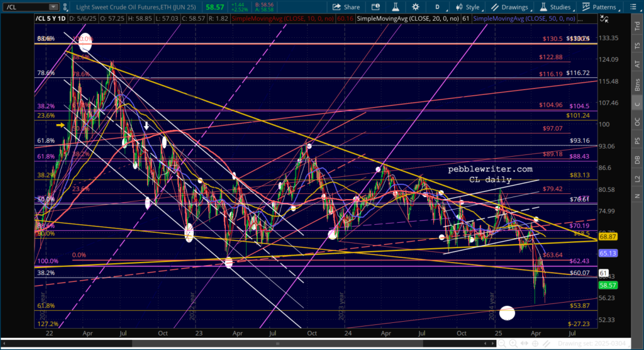Screen dimensions: 644x350
Task: Click the $53.87 price level label
Action: [x=579, y=305]
